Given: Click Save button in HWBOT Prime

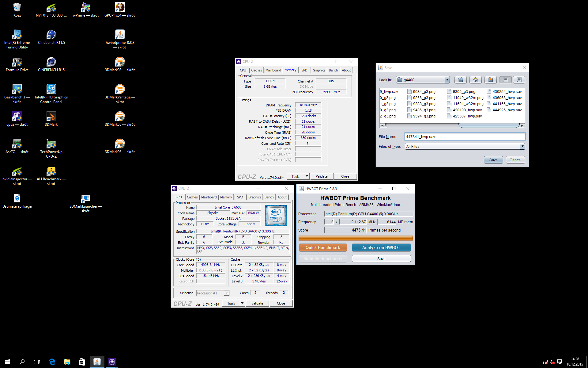Looking at the screenshot, I should click(381, 259).
